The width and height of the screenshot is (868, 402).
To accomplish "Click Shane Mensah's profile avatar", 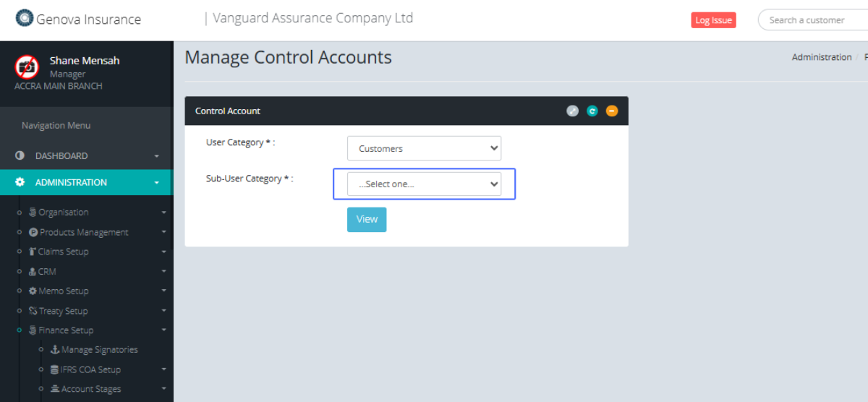I will tap(27, 67).
